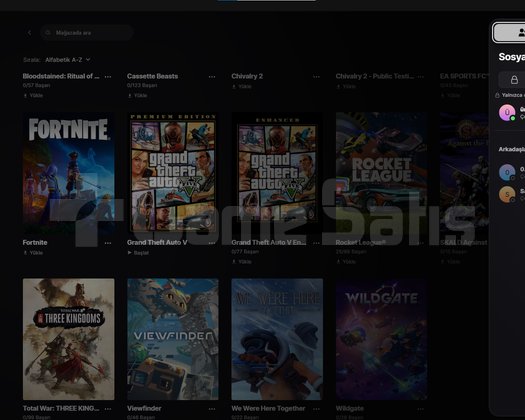The height and width of the screenshot is (420, 525).
Task: Open the Fortnite cover art
Action: [69, 173]
